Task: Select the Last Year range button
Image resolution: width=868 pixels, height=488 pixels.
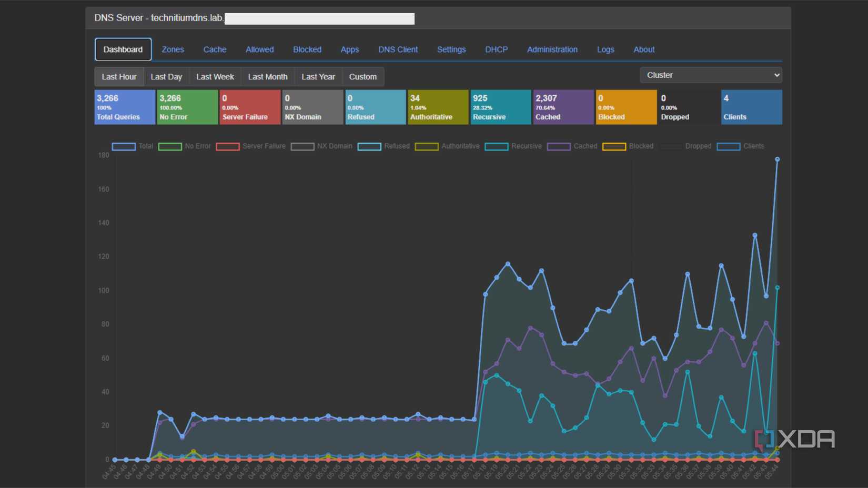Action: (x=318, y=77)
